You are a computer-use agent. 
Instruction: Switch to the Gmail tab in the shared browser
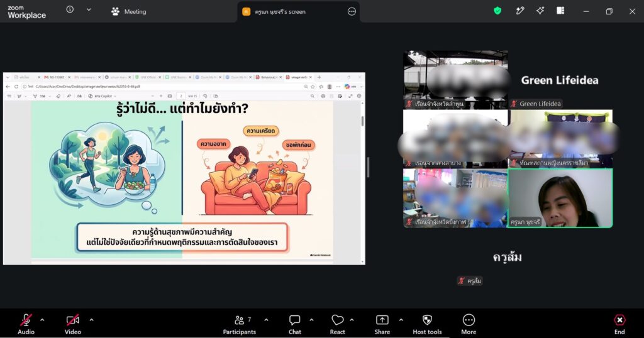[x=57, y=77]
